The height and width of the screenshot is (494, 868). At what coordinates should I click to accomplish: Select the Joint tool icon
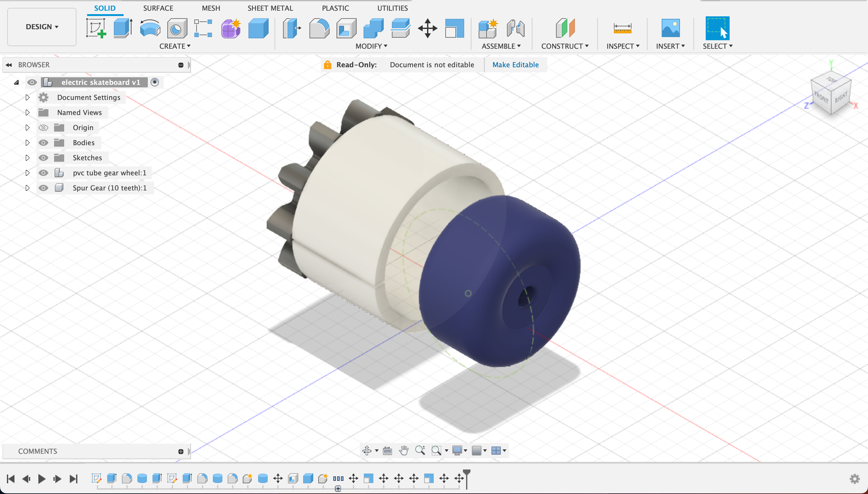[x=515, y=28]
